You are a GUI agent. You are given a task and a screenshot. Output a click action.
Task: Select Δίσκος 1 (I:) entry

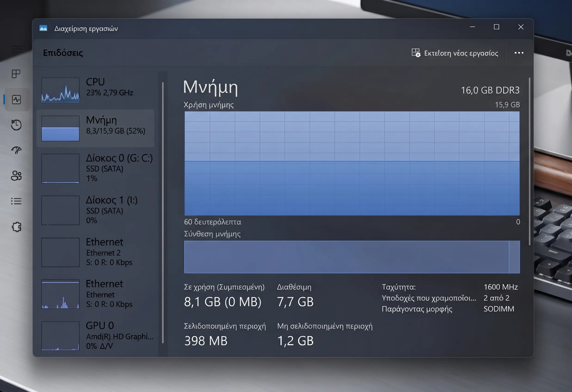click(x=96, y=210)
